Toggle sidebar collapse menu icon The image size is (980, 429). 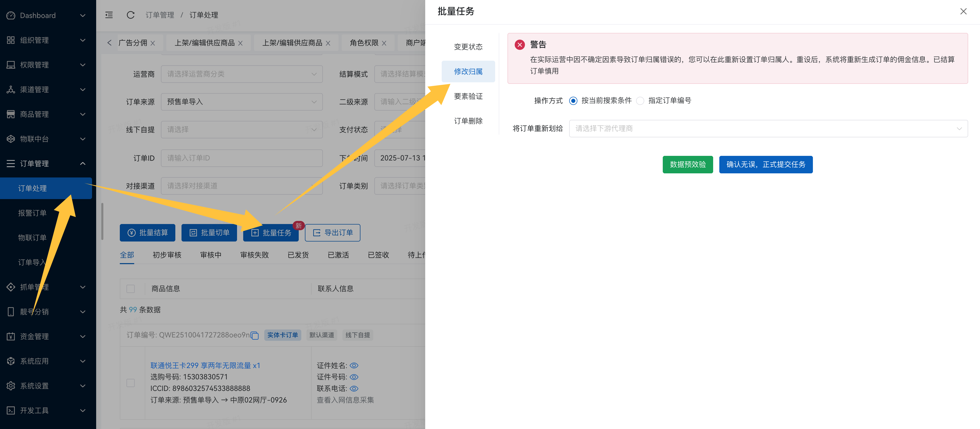point(109,15)
